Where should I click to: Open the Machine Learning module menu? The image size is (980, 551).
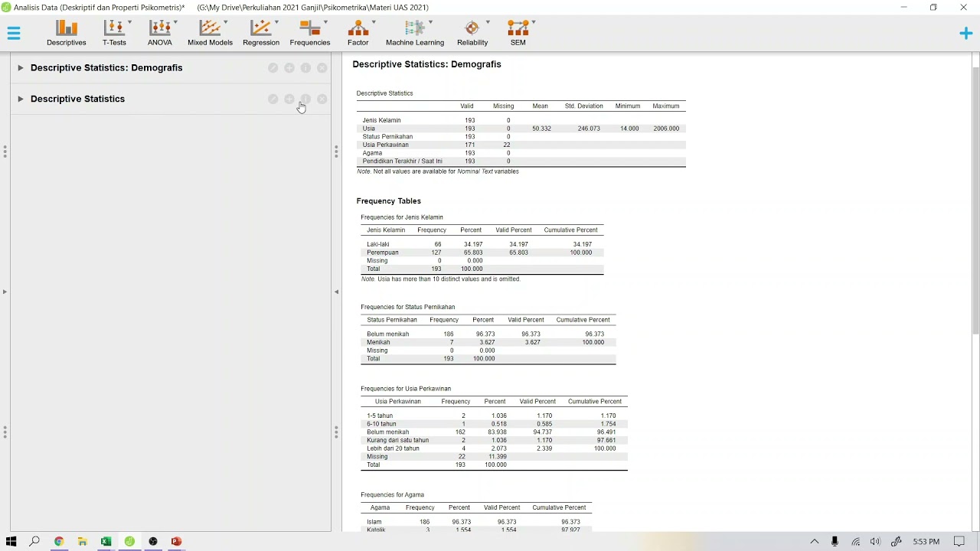415,33
